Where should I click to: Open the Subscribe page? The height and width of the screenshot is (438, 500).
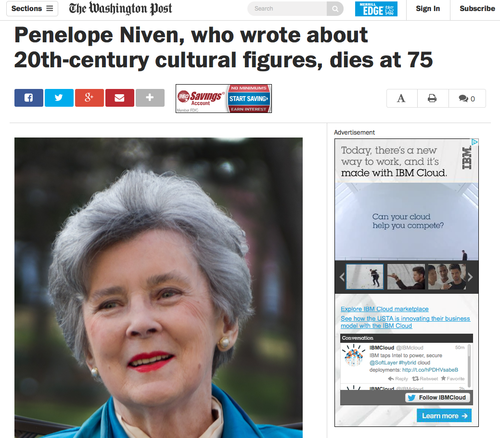[x=477, y=9]
